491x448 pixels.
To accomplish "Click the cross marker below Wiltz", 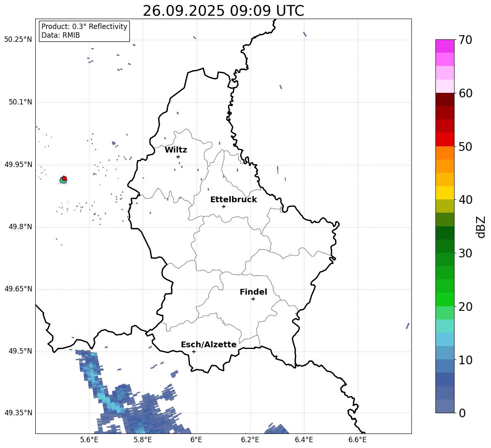I will [x=178, y=157].
